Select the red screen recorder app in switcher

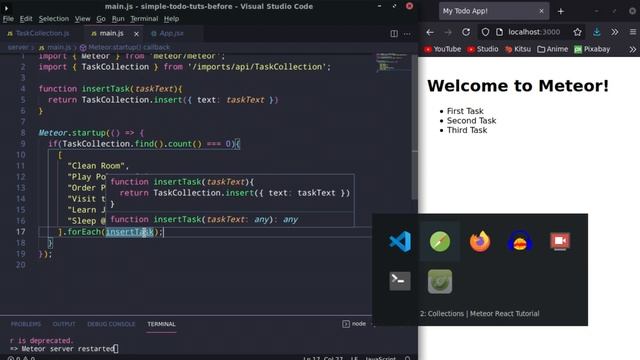[560, 241]
